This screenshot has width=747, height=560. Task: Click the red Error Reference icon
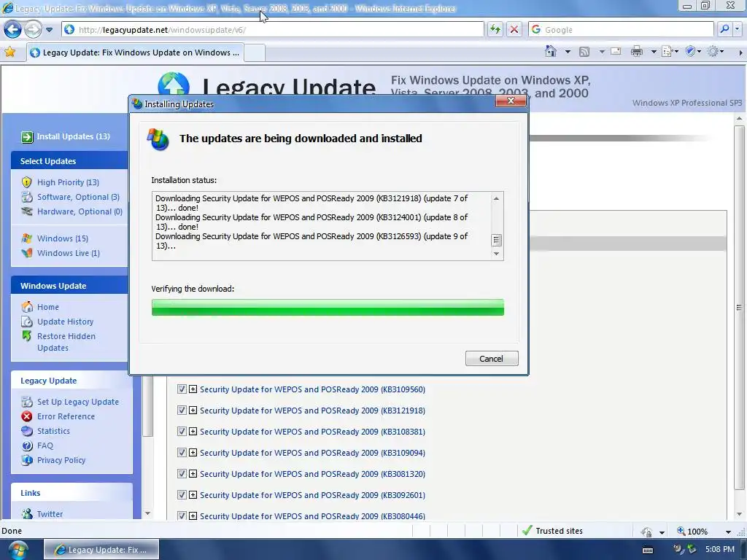(27, 416)
